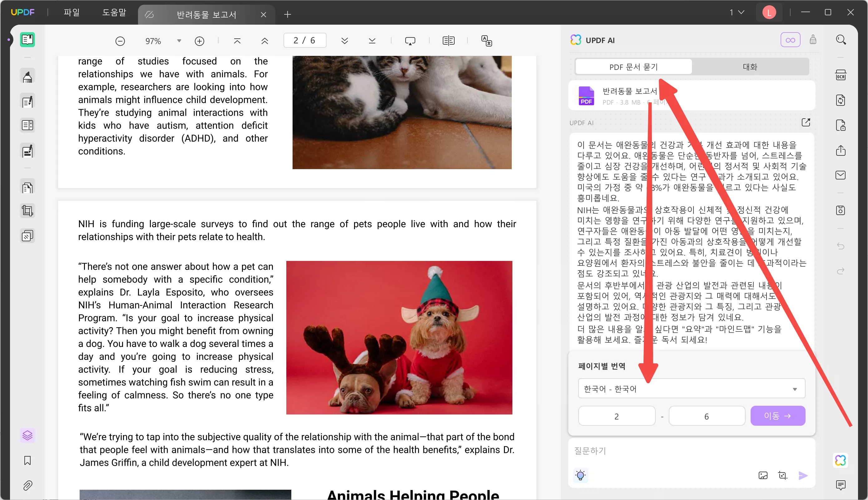Open the Edit PDF tool
The height and width of the screenshot is (500, 868).
(x=27, y=101)
